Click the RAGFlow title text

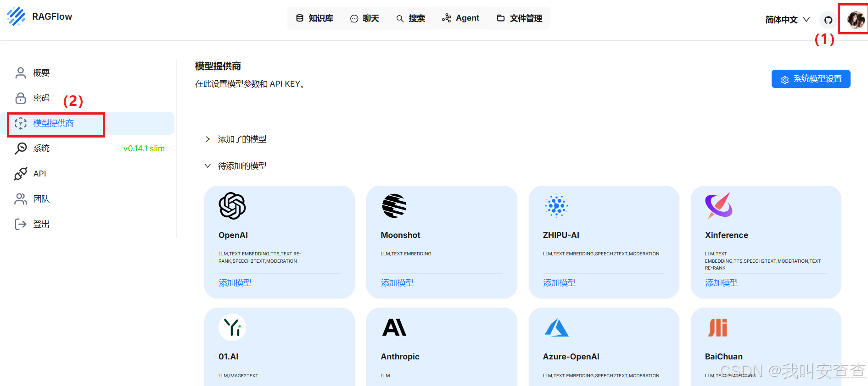click(x=52, y=17)
